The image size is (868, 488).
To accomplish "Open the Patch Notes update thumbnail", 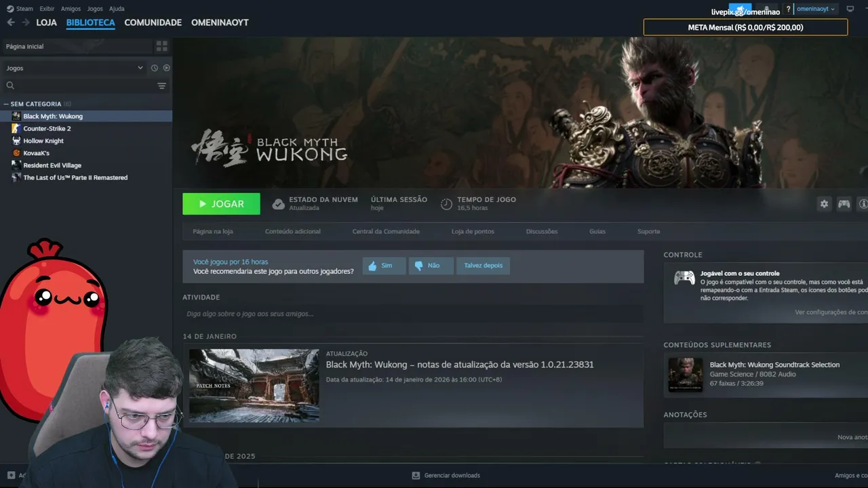I will click(x=254, y=386).
